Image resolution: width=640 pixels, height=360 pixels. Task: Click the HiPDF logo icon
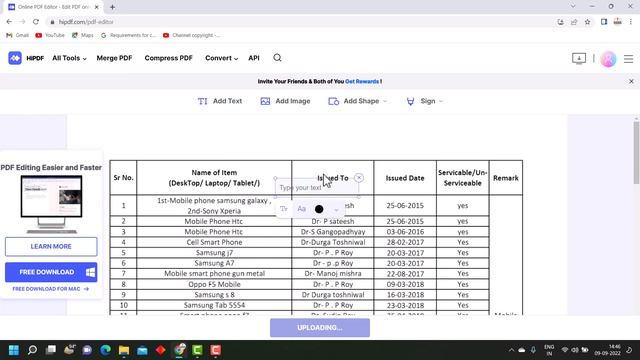15,58
